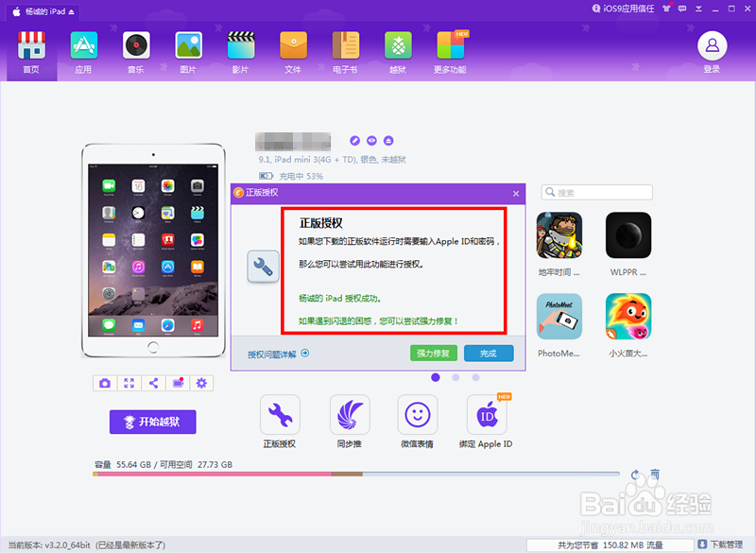Click the iPad screen preview image
Screen dimensions: 756x554
[x=153, y=251]
